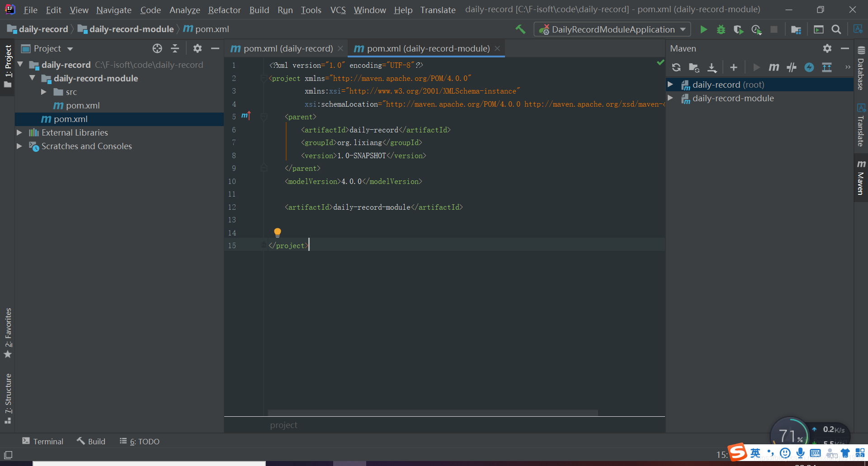Image resolution: width=868 pixels, height=466 pixels.
Task: Close pom.xml (daily-record-module) tab
Action: [x=497, y=48]
